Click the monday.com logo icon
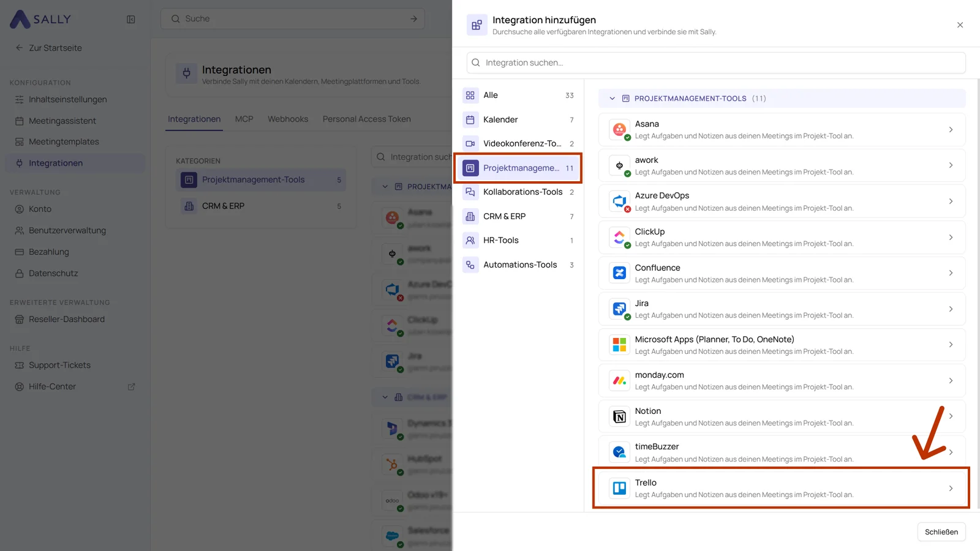Screen dimensions: 980x551 [x=619, y=380]
